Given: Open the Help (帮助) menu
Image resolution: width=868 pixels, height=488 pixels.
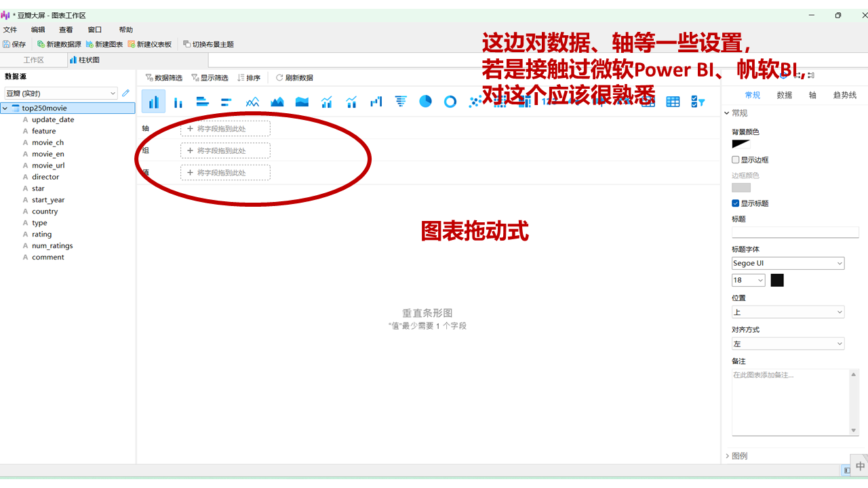Looking at the screenshot, I should (x=126, y=30).
